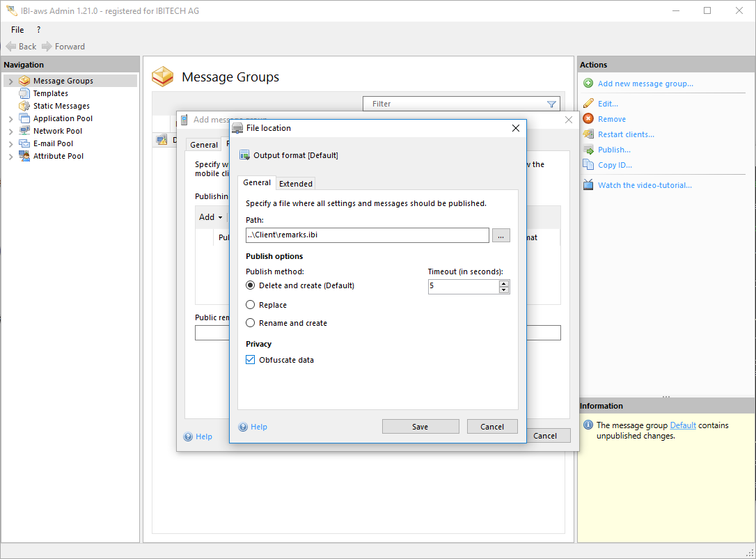The height and width of the screenshot is (559, 756).
Task: Select the Replace publish method
Action: (251, 305)
